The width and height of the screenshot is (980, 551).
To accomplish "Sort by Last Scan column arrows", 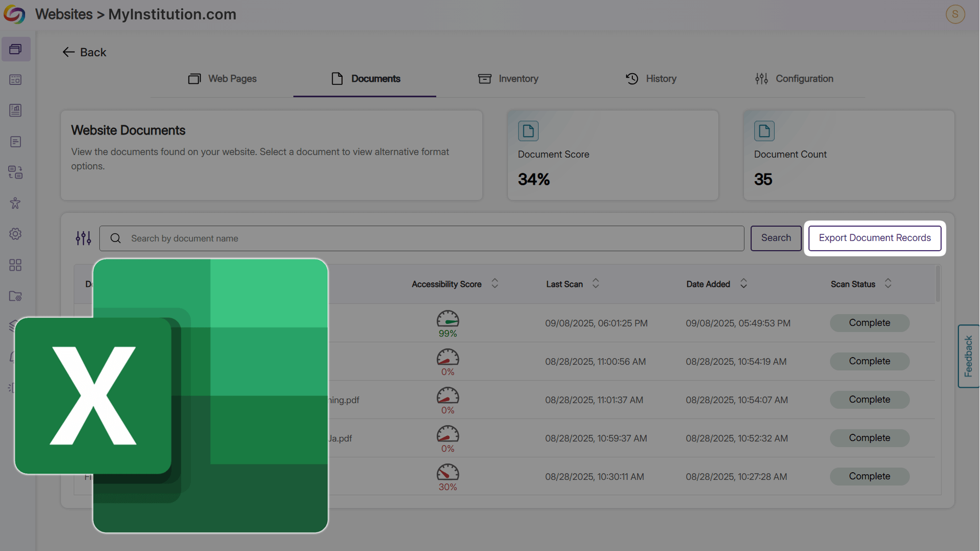I will tap(595, 284).
